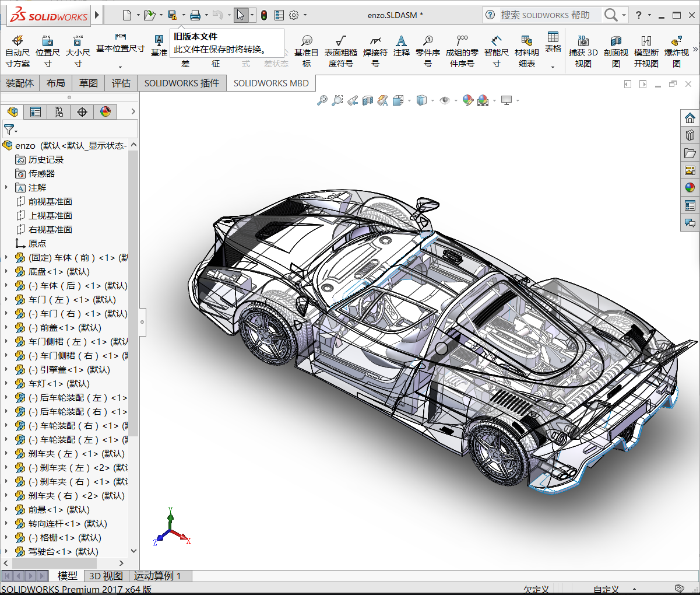Click the Print icon
700x595 pixels.
point(195,15)
